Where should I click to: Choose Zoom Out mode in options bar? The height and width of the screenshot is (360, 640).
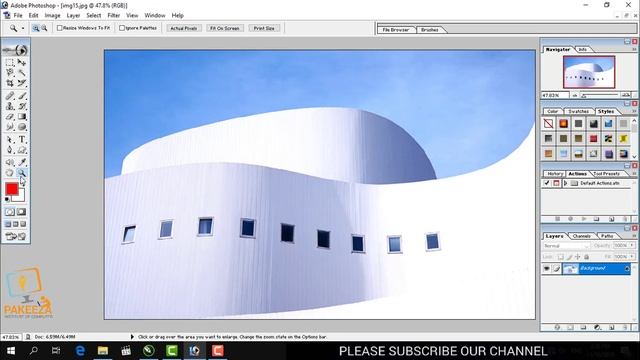[x=44, y=28]
